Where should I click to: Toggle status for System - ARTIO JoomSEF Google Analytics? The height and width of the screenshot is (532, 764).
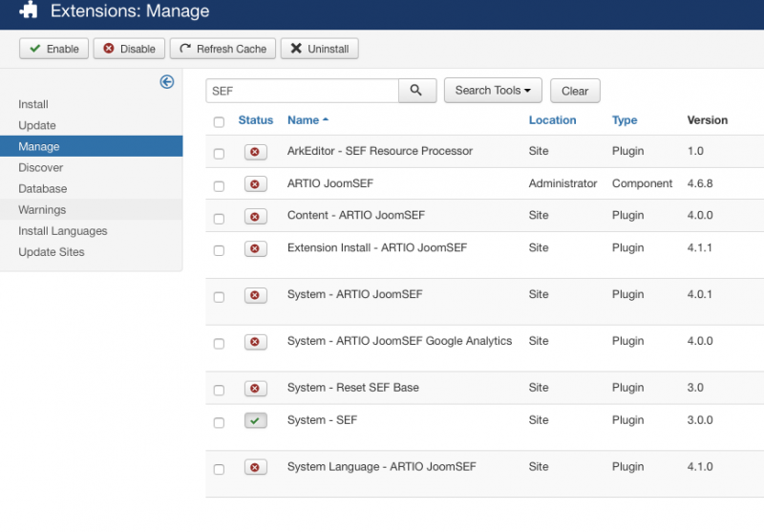(x=255, y=342)
